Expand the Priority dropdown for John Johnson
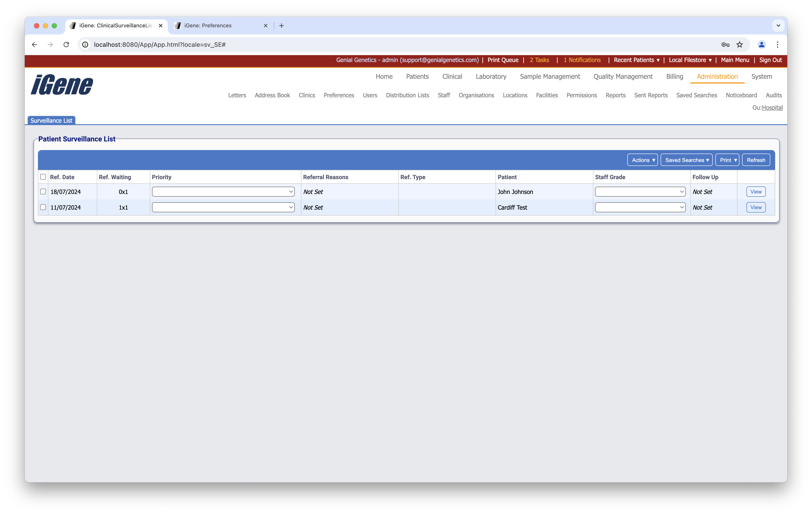Image resolution: width=812 pixels, height=515 pixels. pyautogui.click(x=223, y=192)
